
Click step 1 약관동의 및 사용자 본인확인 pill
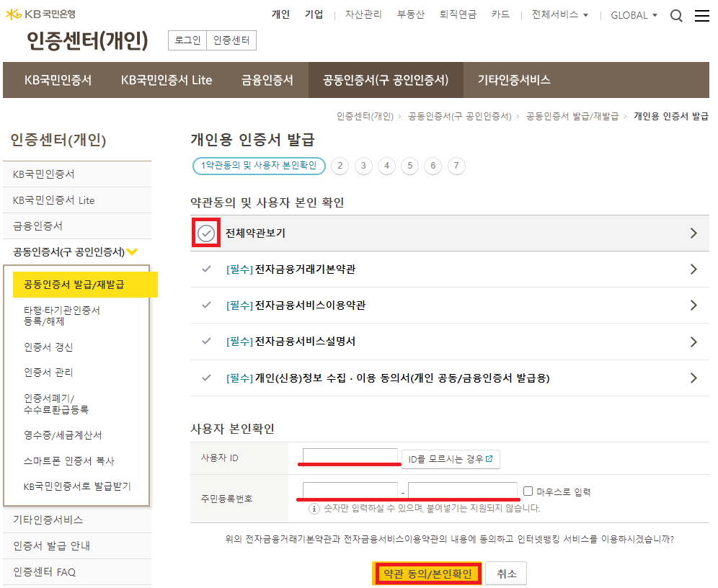pyautogui.click(x=259, y=166)
